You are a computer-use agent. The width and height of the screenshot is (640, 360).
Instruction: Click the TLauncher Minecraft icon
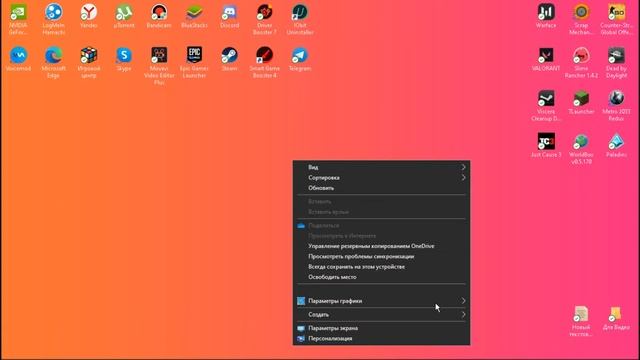click(x=581, y=99)
